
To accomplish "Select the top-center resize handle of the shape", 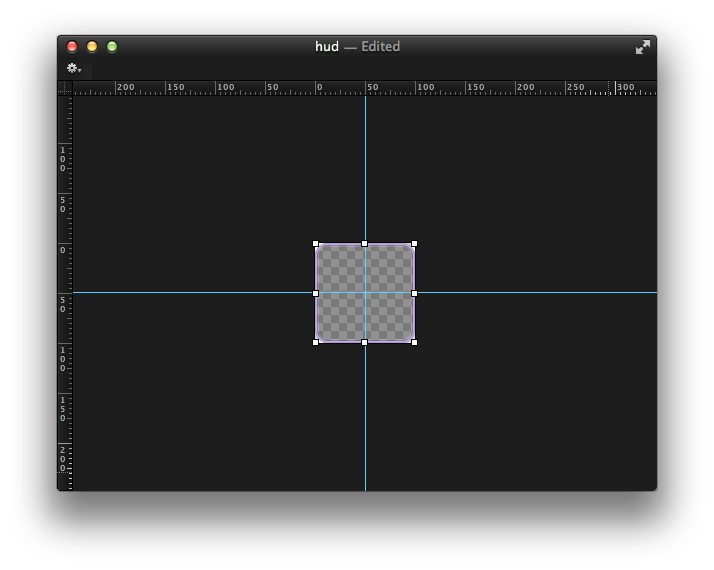I will (364, 244).
